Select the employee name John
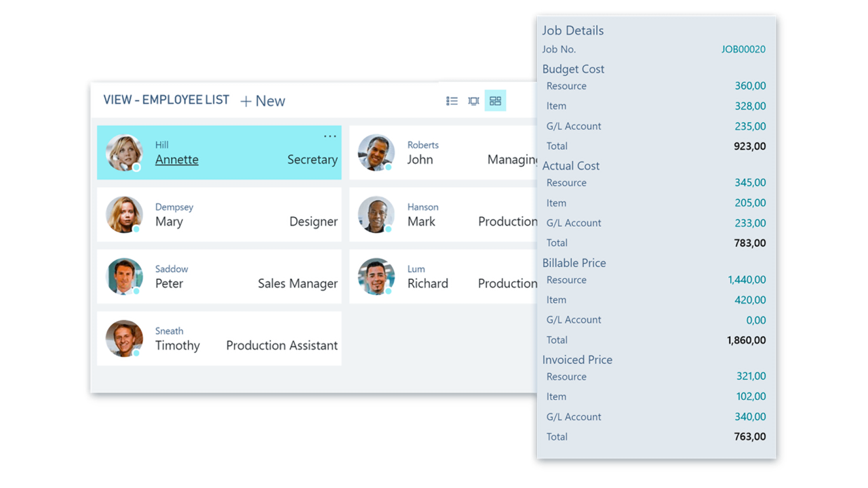Viewport: 868px width, 488px height. pos(420,160)
